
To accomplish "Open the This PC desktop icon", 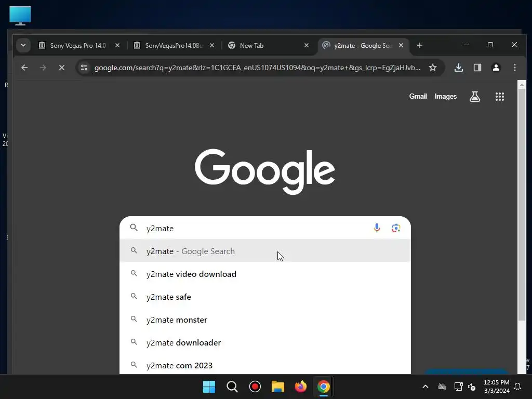I will coord(20,16).
